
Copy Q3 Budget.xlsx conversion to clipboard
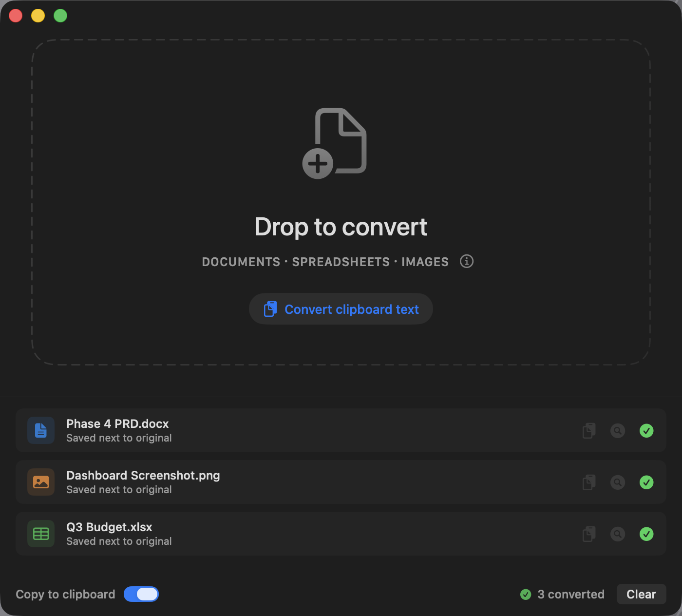(x=589, y=534)
